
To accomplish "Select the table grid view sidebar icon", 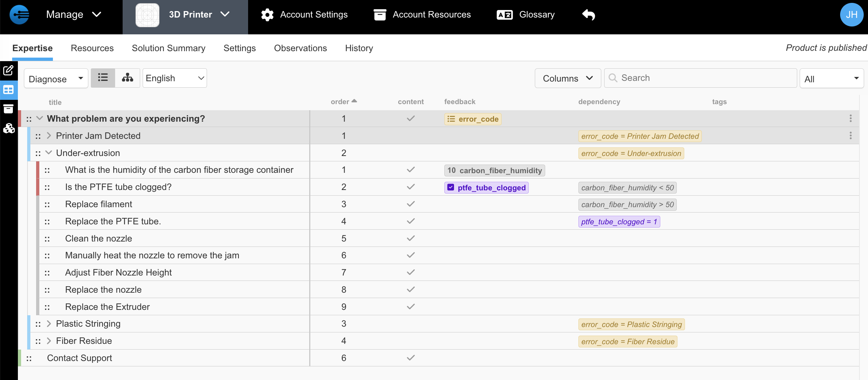I will [x=9, y=90].
